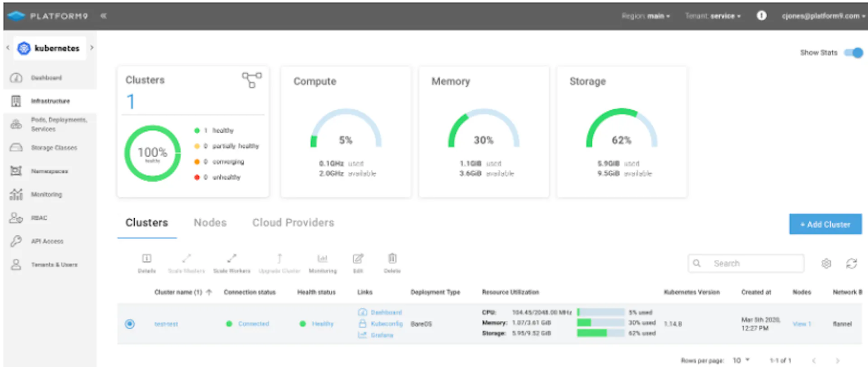Open the Pods, Deployments, Services icon

(16, 124)
